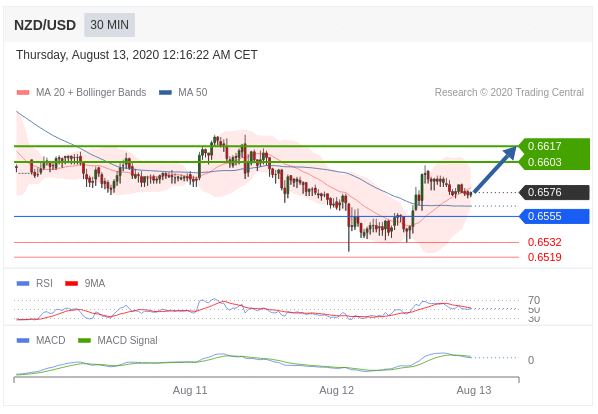
Task: Click the blue MACD legend marker
Action: (x=23, y=340)
